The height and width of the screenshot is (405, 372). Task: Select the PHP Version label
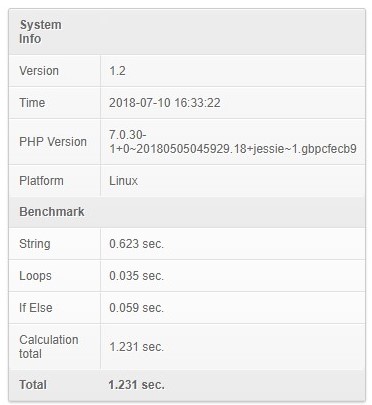tap(53, 142)
